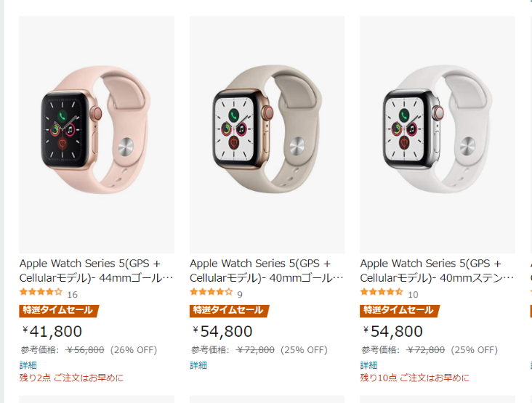Viewport: 532px width, 403px height.
Task: Open the Apple Watch 40mm stainless title
Action: click(437, 270)
